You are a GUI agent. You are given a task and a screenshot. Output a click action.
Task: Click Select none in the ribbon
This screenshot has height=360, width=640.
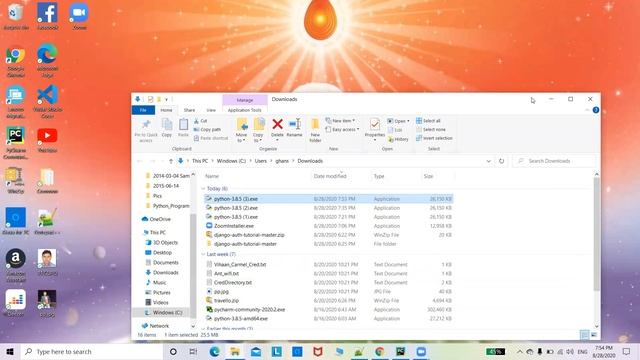431,129
